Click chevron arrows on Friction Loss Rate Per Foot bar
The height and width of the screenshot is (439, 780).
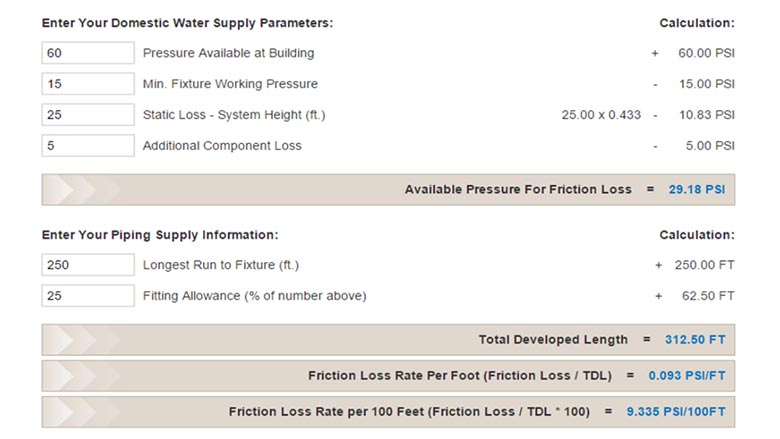point(82,375)
